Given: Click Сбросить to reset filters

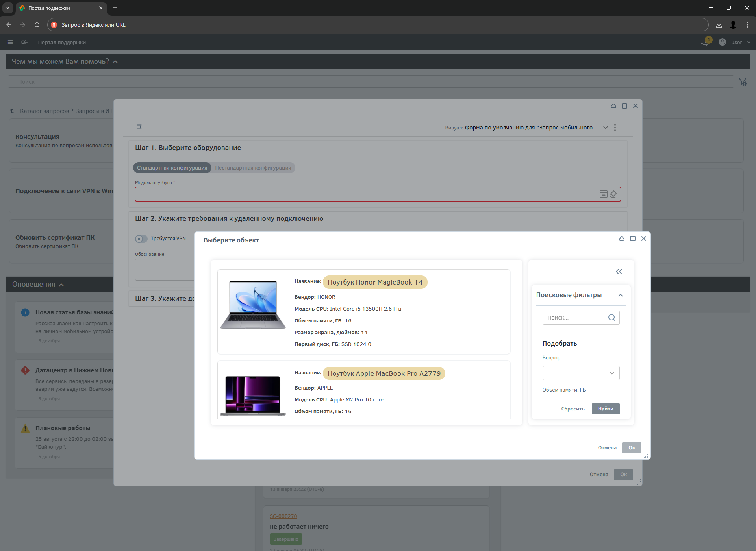Looking at the screenshot, I should click(573, 409).
